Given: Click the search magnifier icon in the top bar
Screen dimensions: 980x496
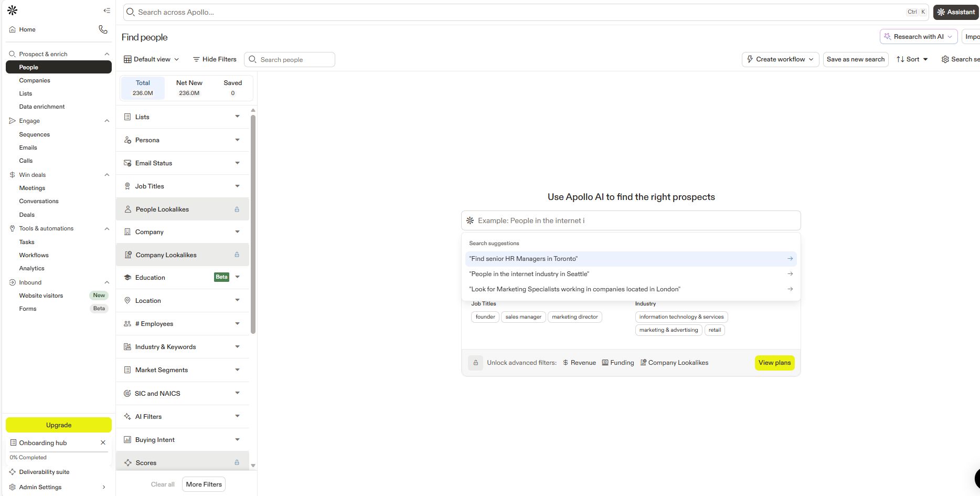Looking at the screenshot, I should tap(131, 12).
